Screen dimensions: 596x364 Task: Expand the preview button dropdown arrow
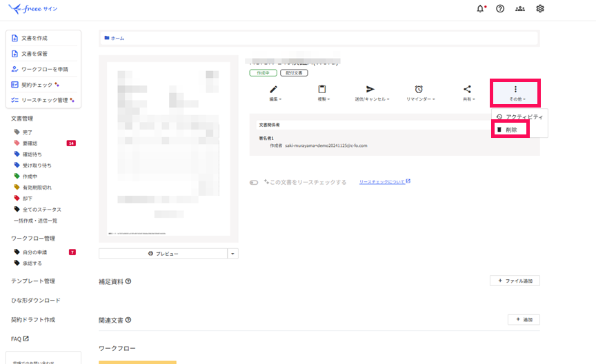pyautogui.click(x=232, y=254)
